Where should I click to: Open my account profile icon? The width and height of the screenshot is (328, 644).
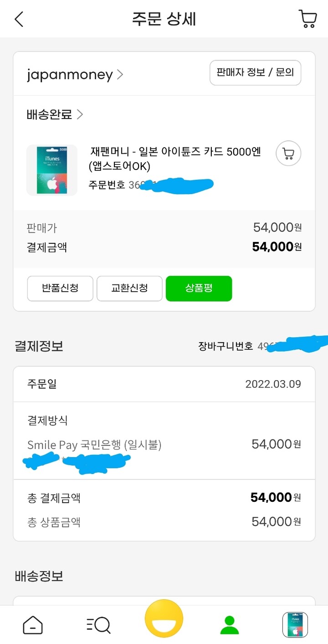click(230, 624)
